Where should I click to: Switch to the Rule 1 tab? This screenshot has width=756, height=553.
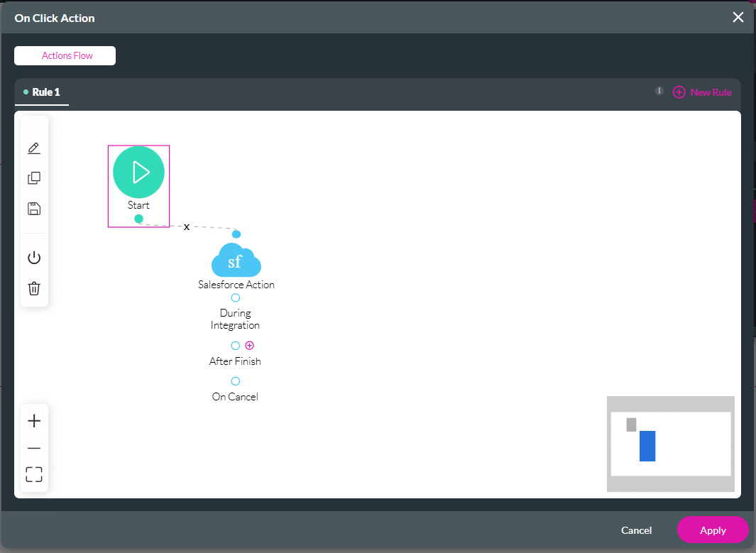45,92
